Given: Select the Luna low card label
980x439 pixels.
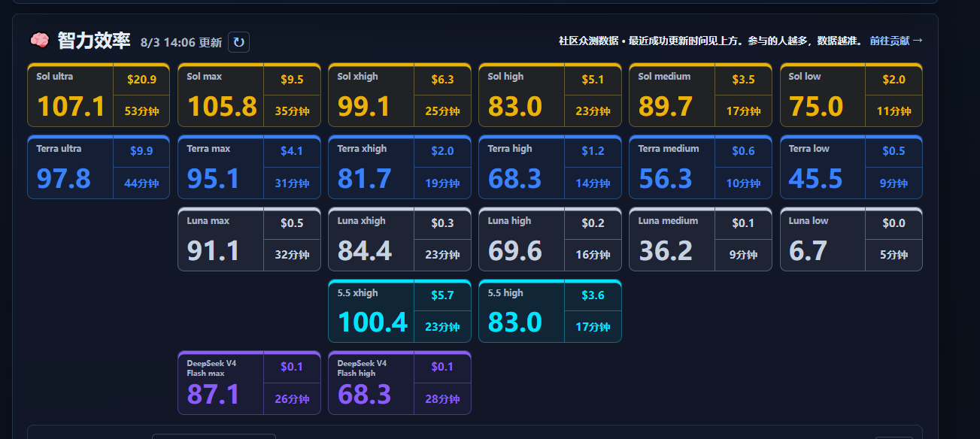Looking at the screenshot, I should point(809,221).
